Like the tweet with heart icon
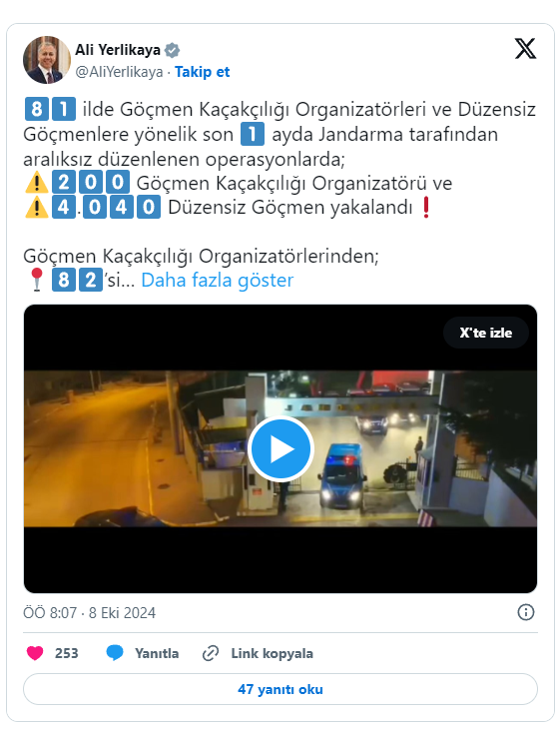Viewport: 560px width, 731px height. [35, 653]
